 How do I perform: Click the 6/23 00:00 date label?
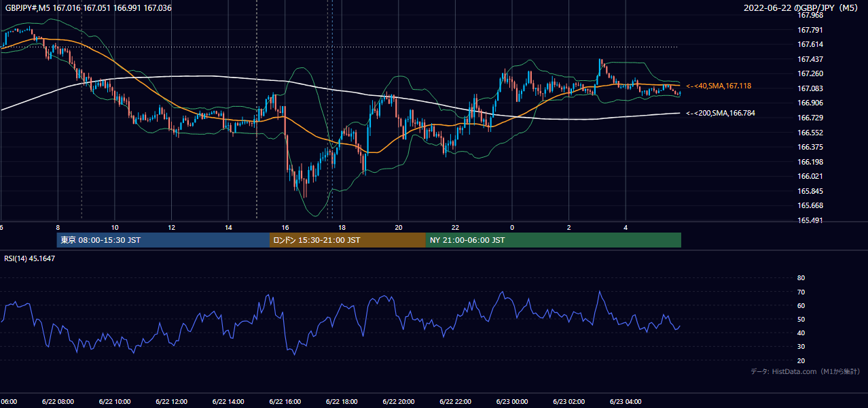pyautogui.click(x=512, y=402)
